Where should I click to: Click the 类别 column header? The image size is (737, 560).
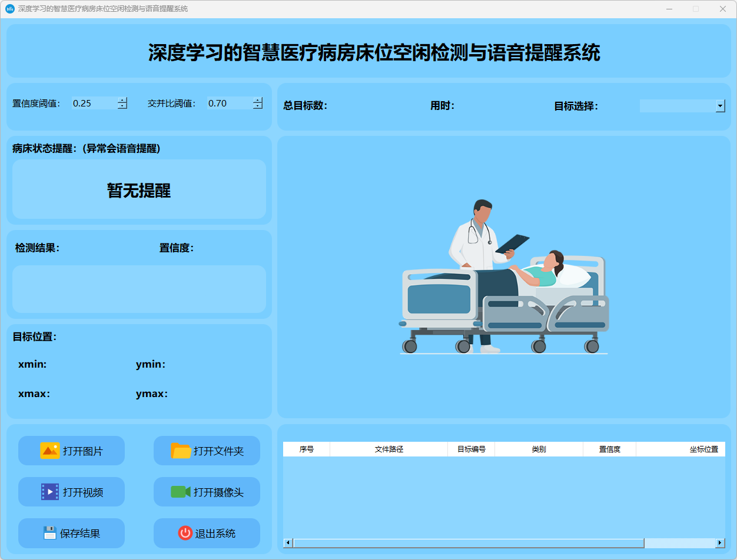[539, 449]
